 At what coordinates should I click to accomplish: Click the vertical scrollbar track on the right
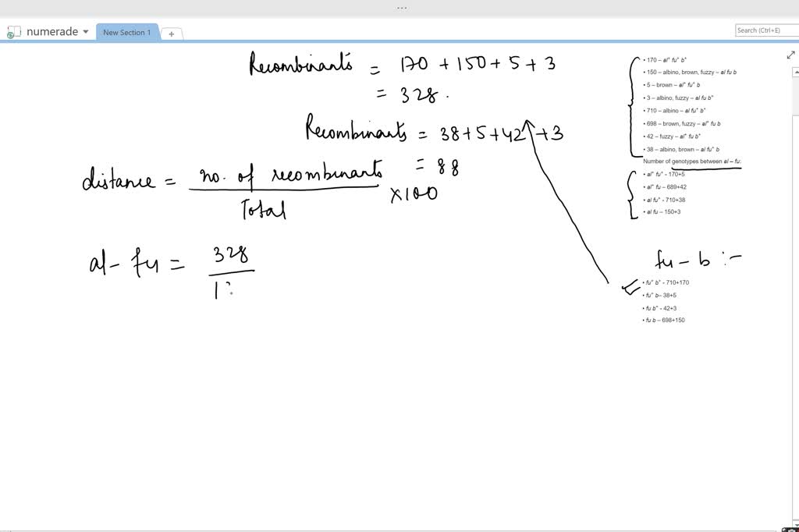click(794, 312)
